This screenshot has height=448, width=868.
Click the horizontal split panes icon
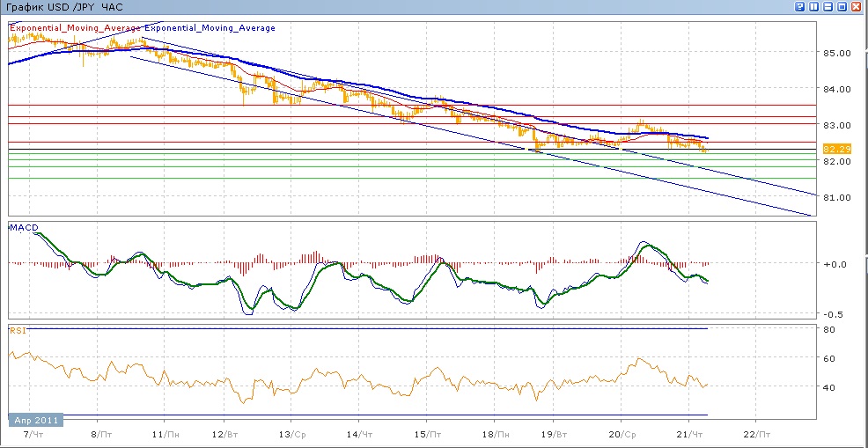pyautogui.click(x=828, y=6)
